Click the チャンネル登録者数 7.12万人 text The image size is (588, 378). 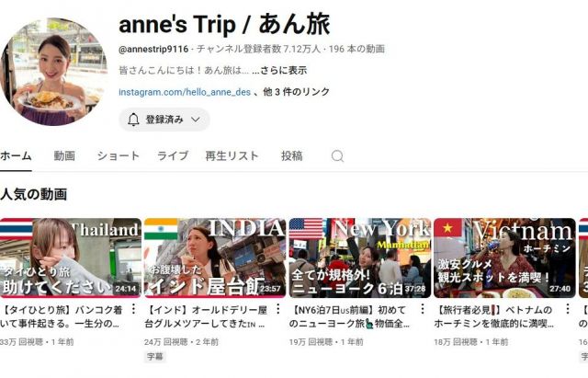click(x=259, y=49)
